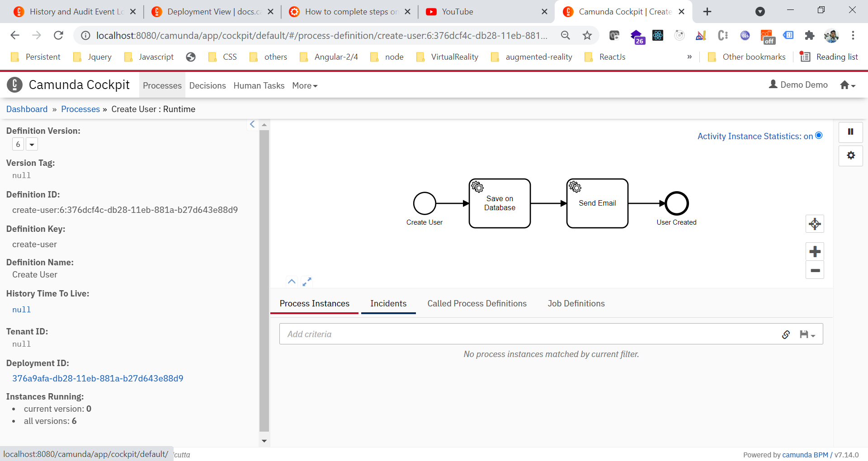The height and width of the screenshot is (461, 868).
Task: Open saved filter criteria dropdown
Action: coord(807,334)
